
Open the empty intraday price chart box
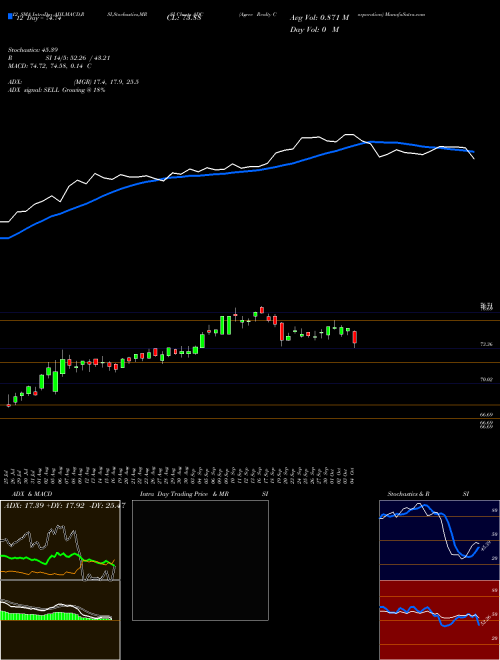tap(200, 560)
